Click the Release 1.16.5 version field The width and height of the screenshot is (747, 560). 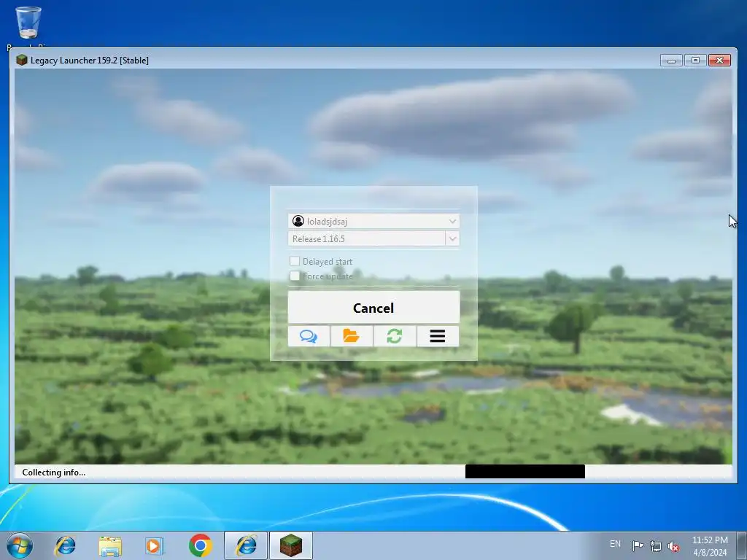coord(367,238)
